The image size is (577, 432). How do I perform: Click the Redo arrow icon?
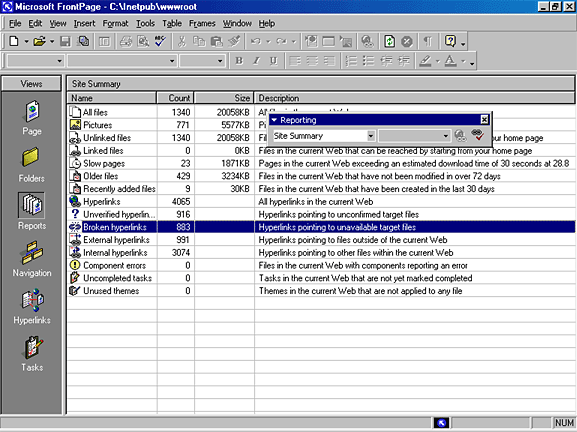tap(282, 41)
